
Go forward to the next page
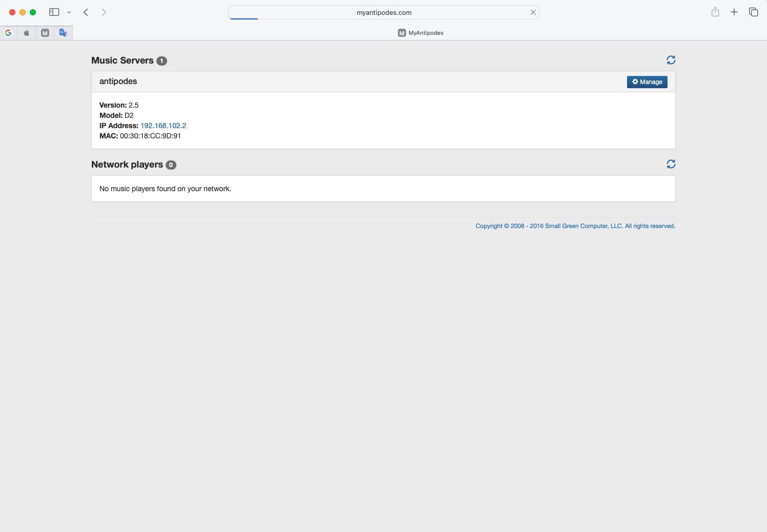pos(104,12)
